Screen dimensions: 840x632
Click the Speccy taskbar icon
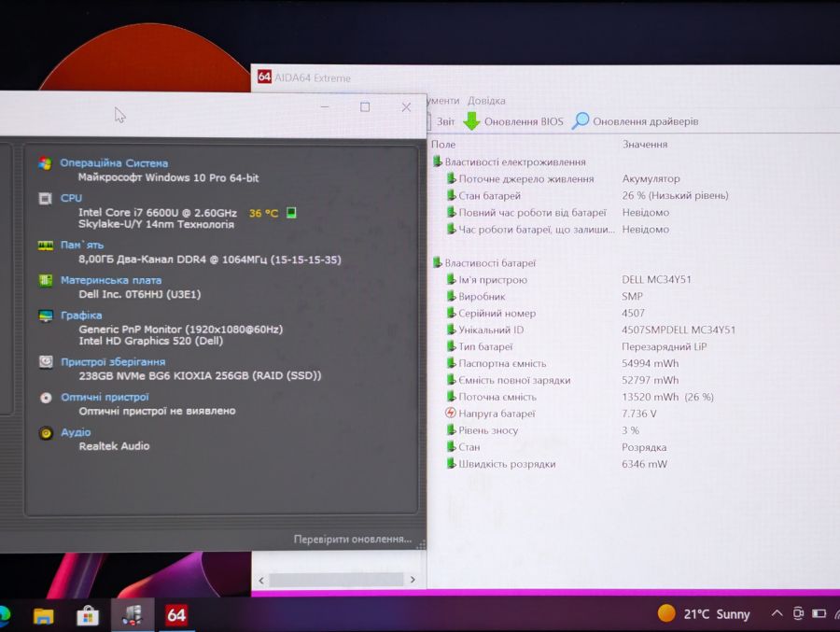pyautogui.click(x=132, y=615)
